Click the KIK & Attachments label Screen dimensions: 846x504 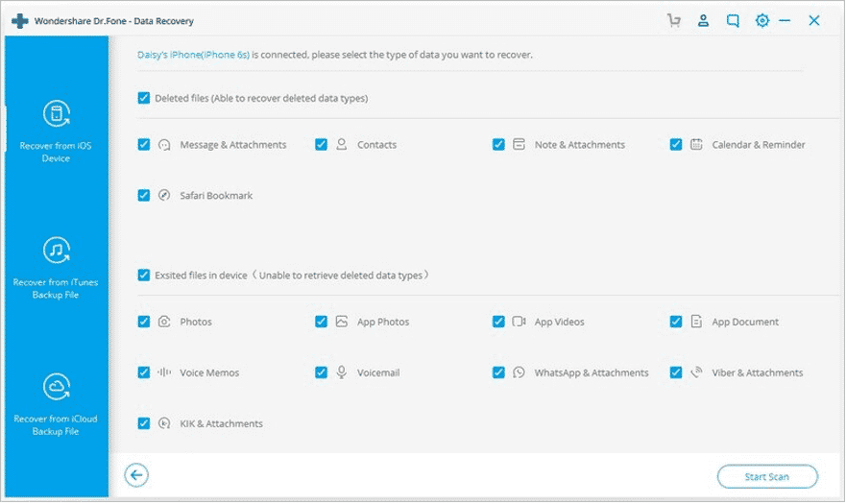[221, 423]
